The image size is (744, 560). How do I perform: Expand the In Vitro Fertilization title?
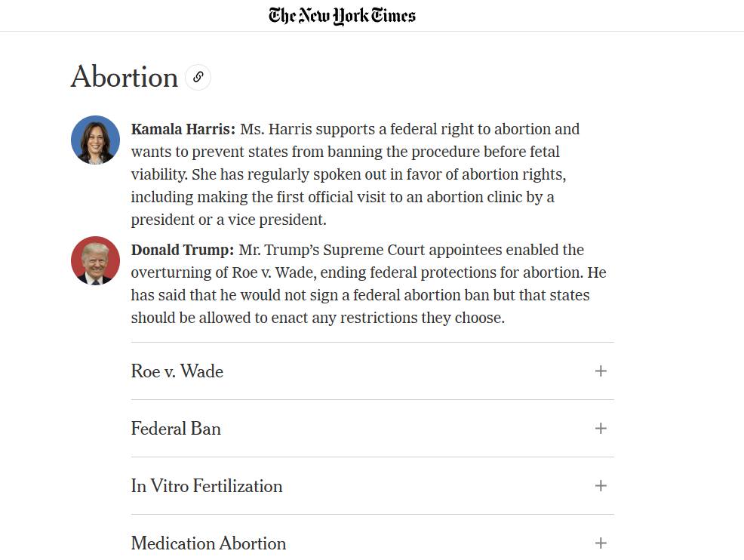pos(207,486)
